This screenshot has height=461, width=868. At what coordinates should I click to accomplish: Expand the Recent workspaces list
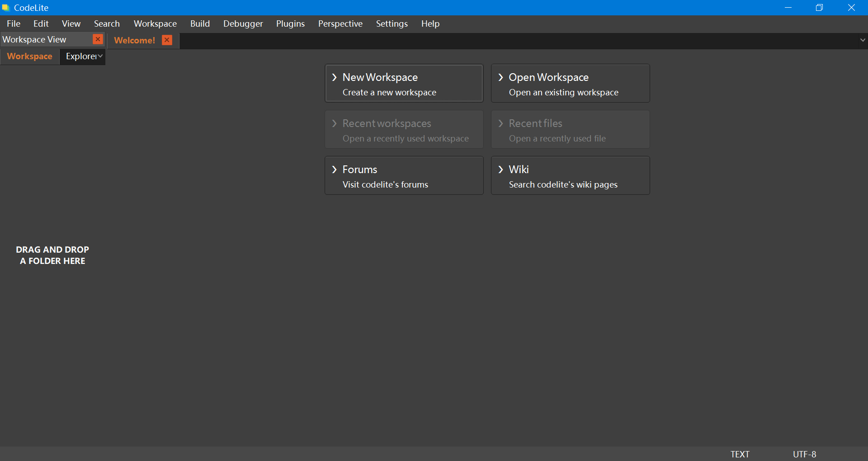point(404,130)
